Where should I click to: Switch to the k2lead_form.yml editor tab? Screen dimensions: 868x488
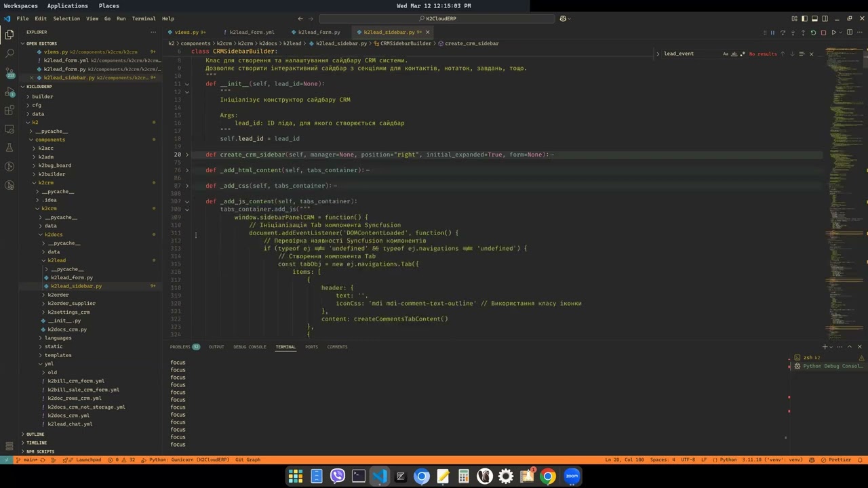[252, 32]
